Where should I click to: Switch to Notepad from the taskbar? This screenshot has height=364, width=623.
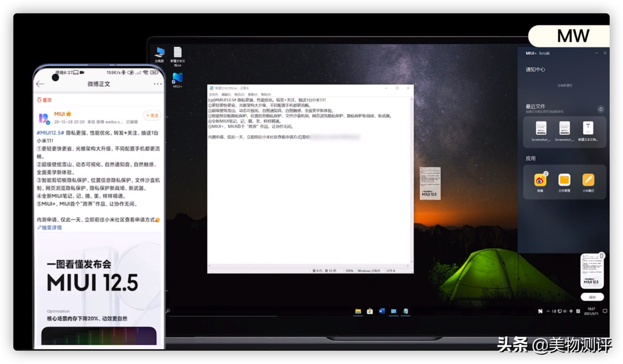point(406,311)
